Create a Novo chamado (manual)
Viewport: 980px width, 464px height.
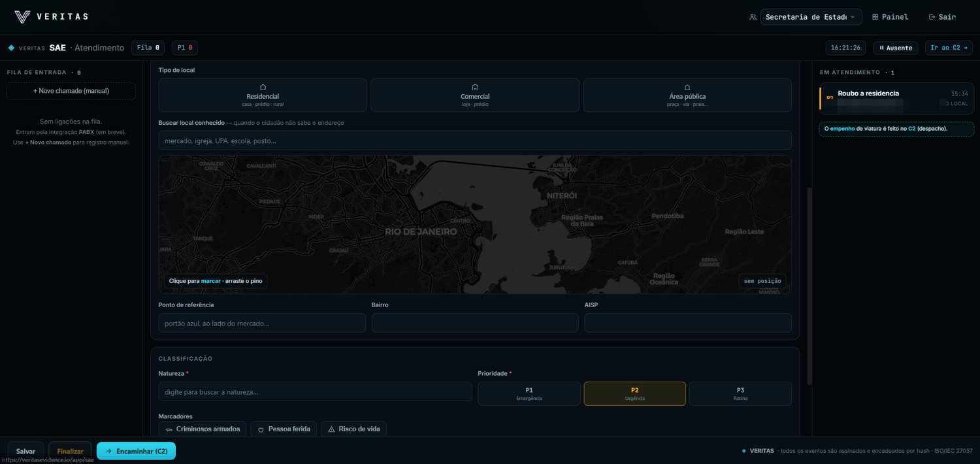[71, 91]
